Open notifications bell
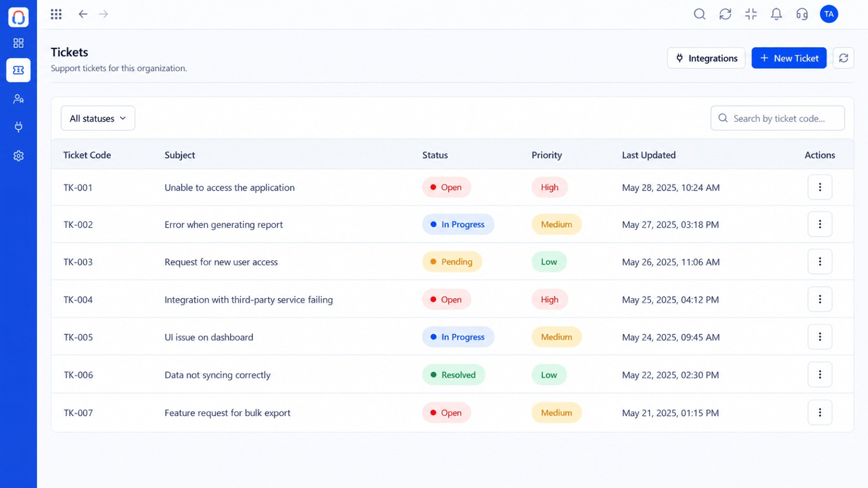 tap(776, 14)
